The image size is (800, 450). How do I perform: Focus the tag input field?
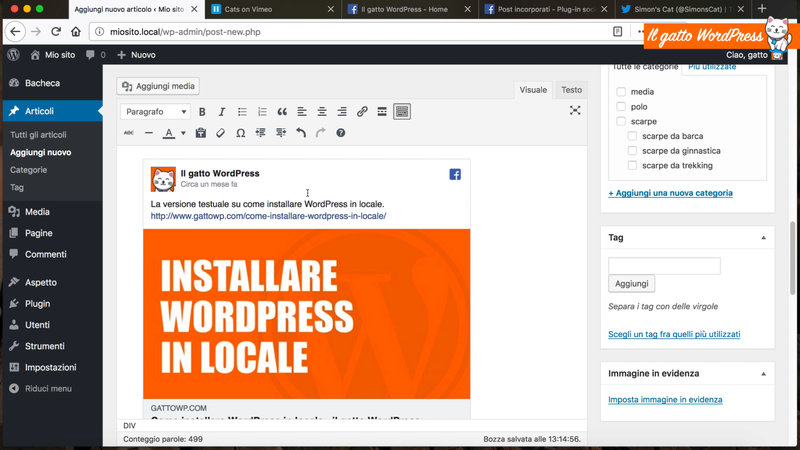click(664, 266)
